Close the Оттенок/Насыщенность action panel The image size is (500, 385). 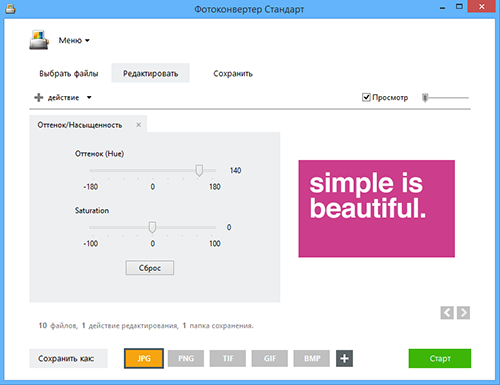coord(139,125)
